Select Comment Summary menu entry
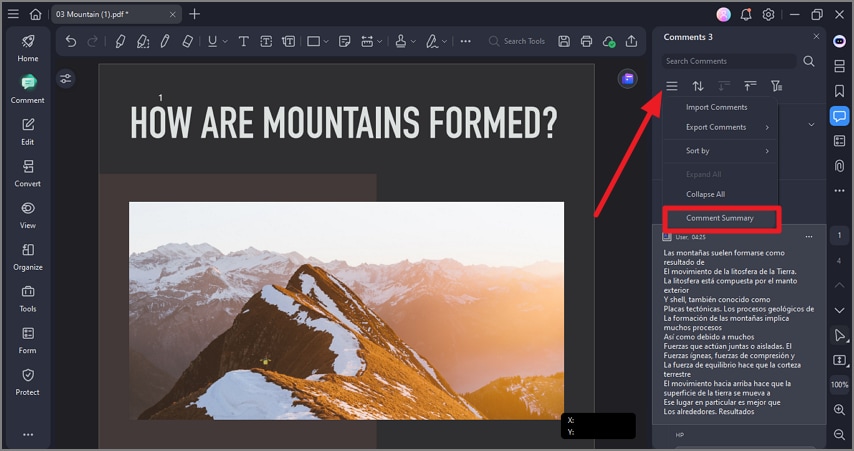 pyautogui.click(x=721, y=218)
